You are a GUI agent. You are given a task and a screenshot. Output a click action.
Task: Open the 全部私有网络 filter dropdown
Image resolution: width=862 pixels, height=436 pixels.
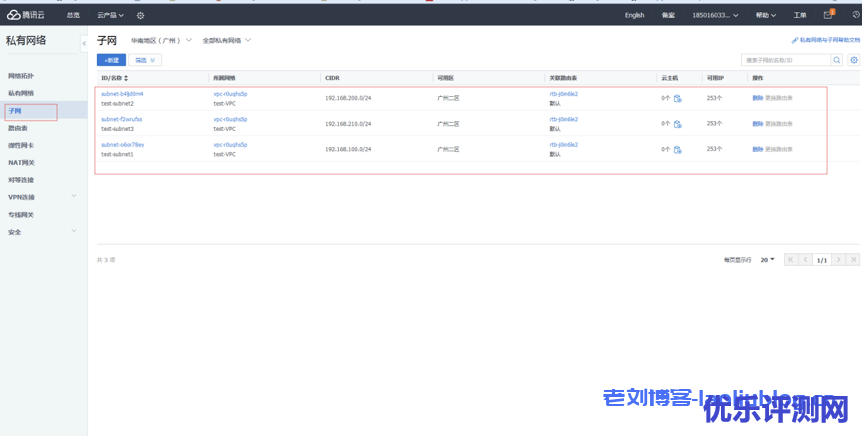[x=227, y=40]
